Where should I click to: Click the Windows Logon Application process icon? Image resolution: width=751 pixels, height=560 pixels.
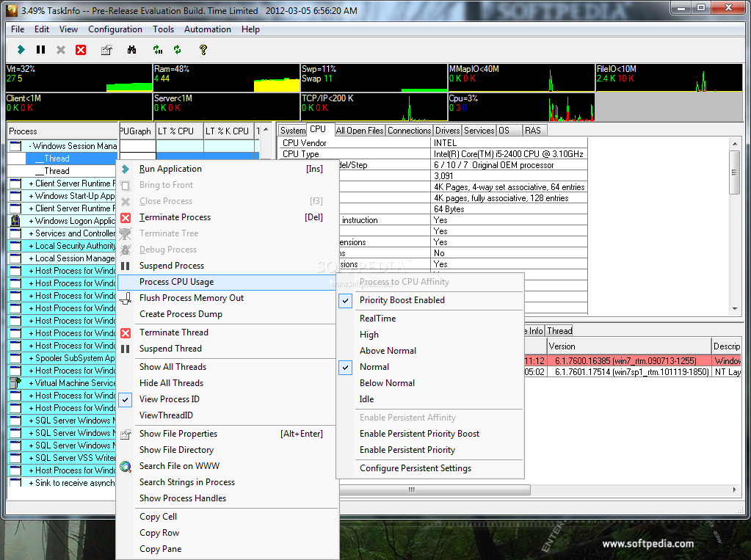click(x=15, y=221)
